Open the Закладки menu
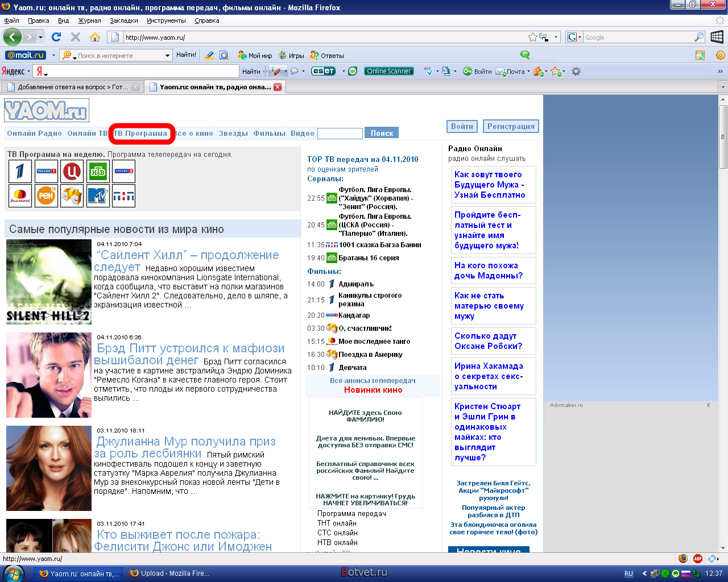The width and height of the screenshot is (728, 582). click(124, 20)
